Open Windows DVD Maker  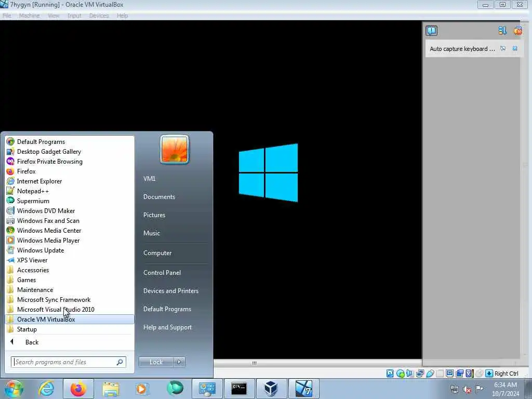[x=70, y=211]
